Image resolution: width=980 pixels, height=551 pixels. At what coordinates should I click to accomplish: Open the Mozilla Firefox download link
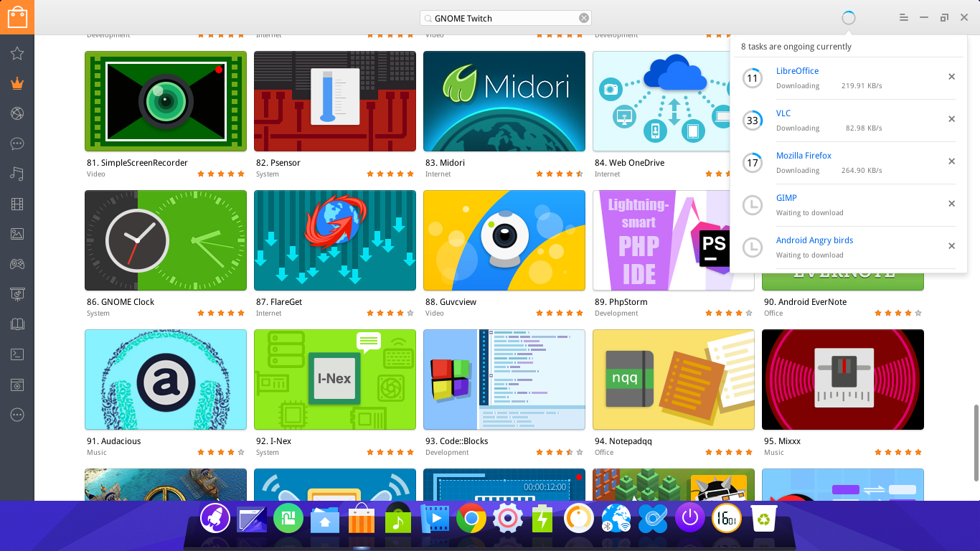(x=804, y=156)
